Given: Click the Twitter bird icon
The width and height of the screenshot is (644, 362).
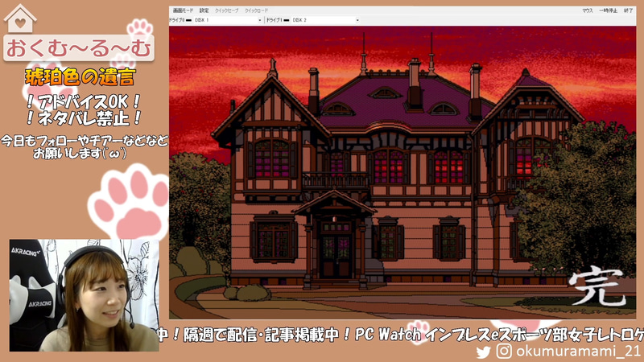Looking at the screenshot, I should pyautogui.click(x=484, y=352).
